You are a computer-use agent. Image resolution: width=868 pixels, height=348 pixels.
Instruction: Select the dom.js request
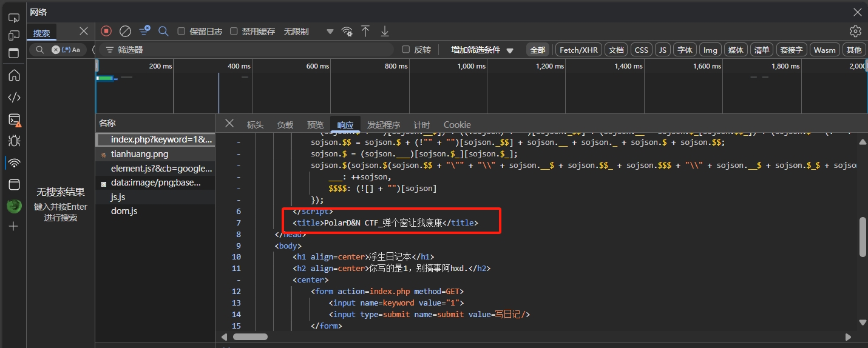pos(155,211)
